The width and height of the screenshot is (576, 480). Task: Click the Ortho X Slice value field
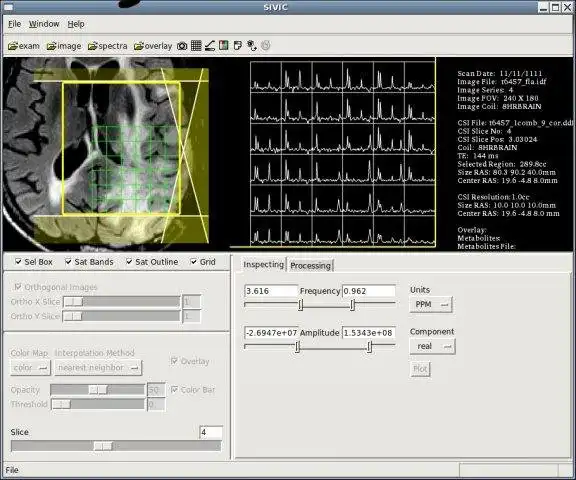click(191, 302)
